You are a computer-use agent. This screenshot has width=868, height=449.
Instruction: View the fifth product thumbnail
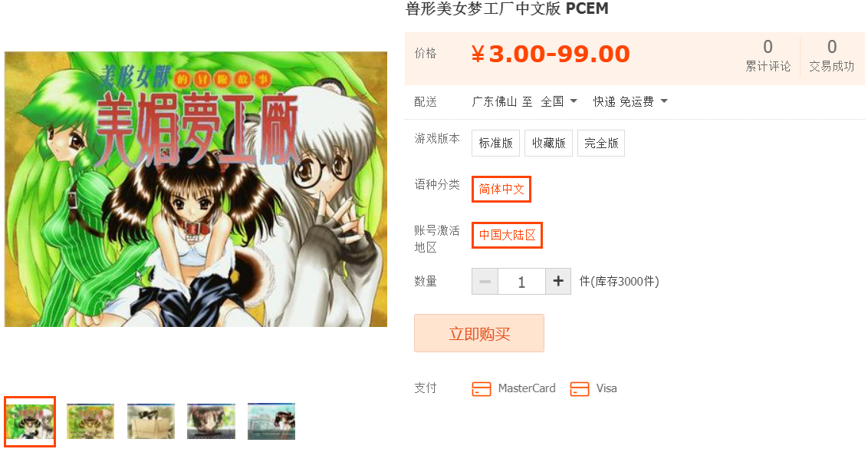pos(271,421)
